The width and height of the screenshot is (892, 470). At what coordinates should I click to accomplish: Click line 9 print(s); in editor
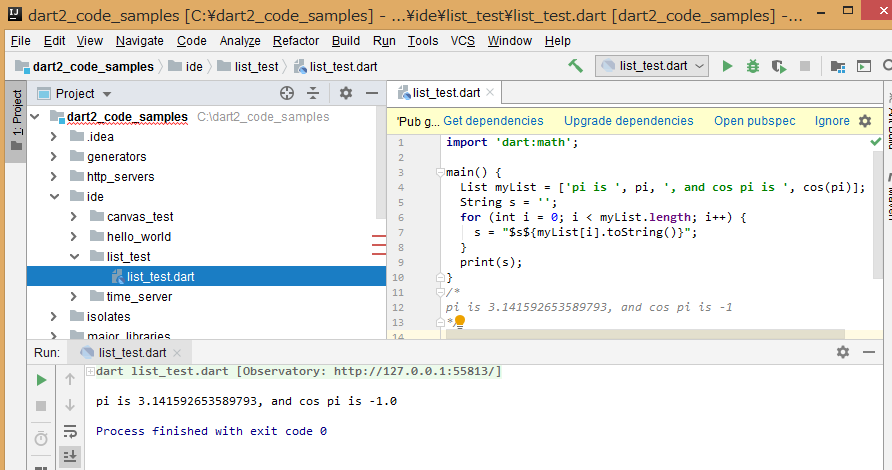tap(490, 262)
